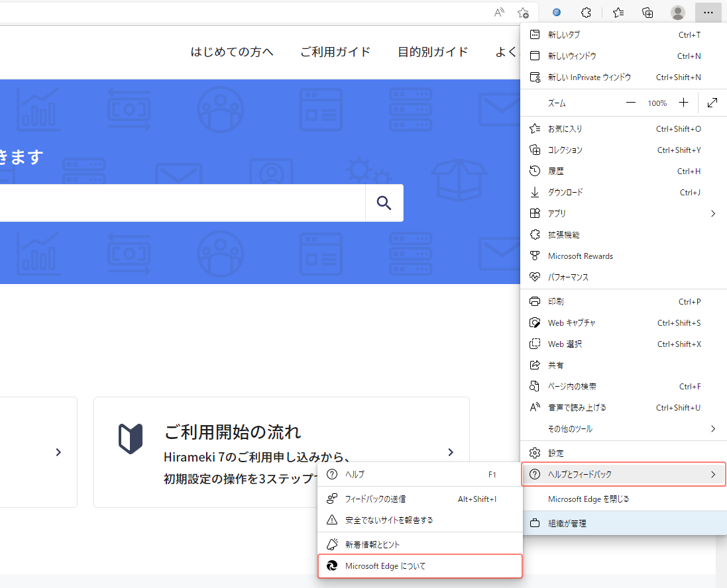Click 組織が管理 menu entry

click(x=624, y=524)
